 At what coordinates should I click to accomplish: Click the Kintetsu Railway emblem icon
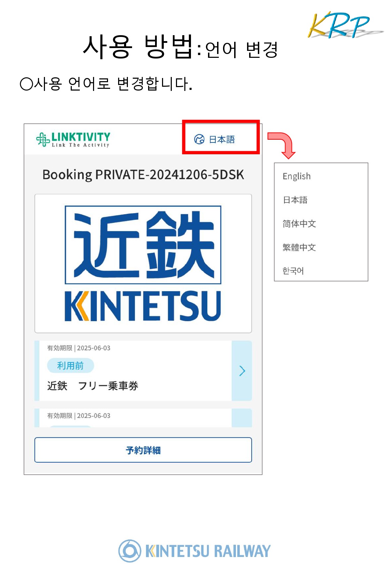tap(130, 551)
